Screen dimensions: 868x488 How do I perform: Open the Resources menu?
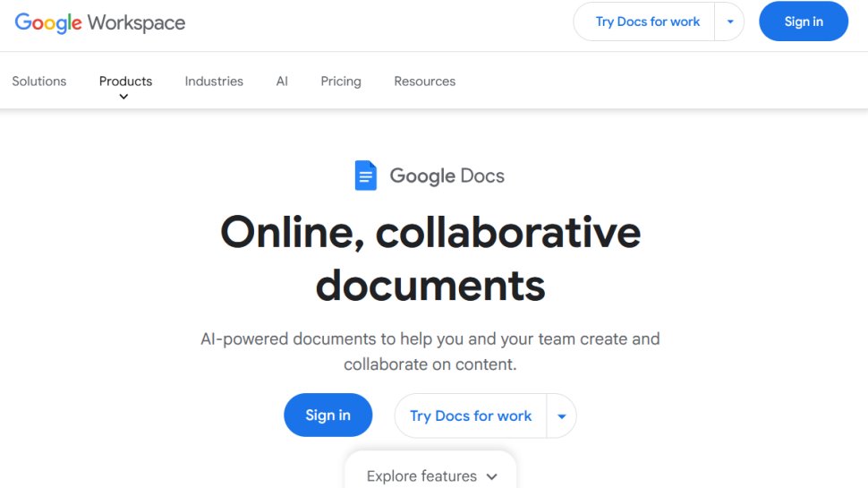coord(424,81)
